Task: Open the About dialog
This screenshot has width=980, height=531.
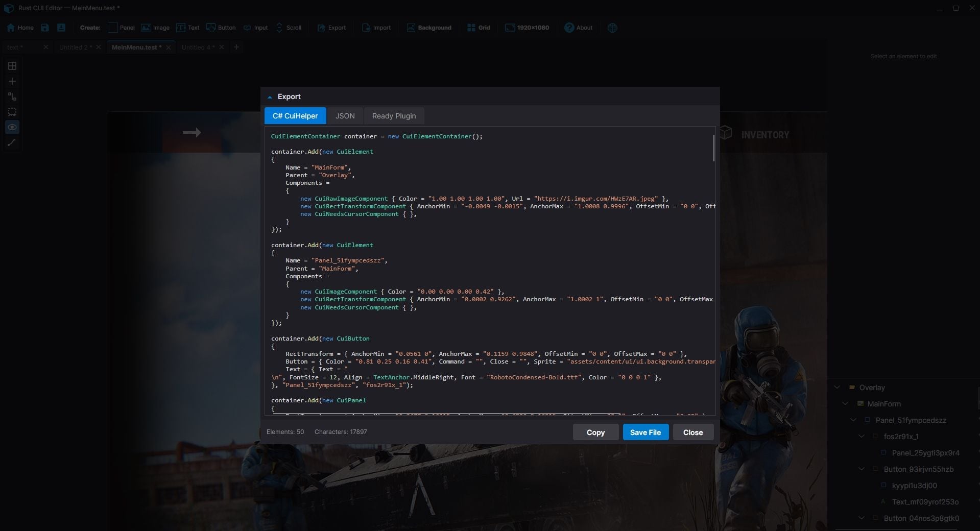Action: coord(578,28)
